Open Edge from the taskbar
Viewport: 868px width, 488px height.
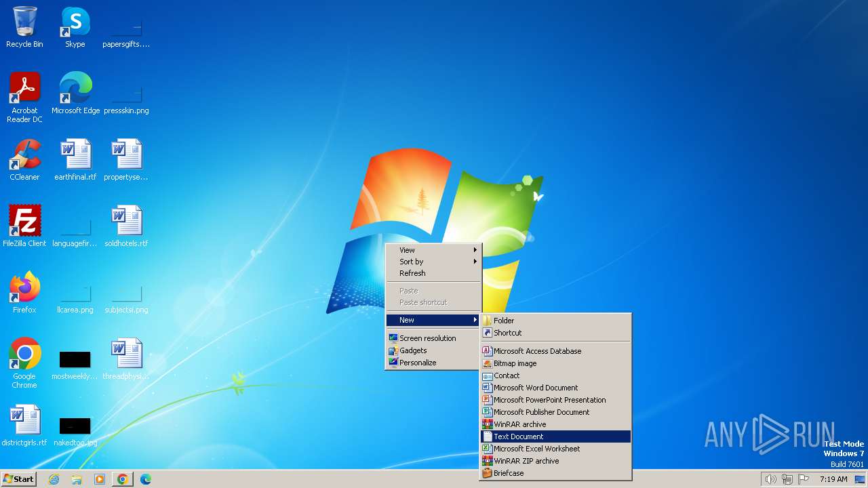pyautogui.click(x=146, y=479)
